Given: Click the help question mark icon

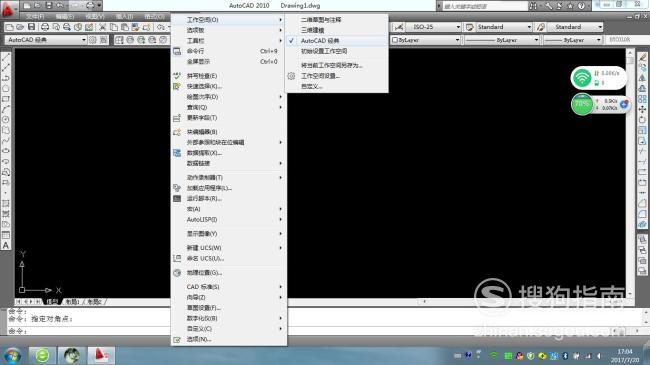Looking at the screenshot, I should tap(581, 6).
